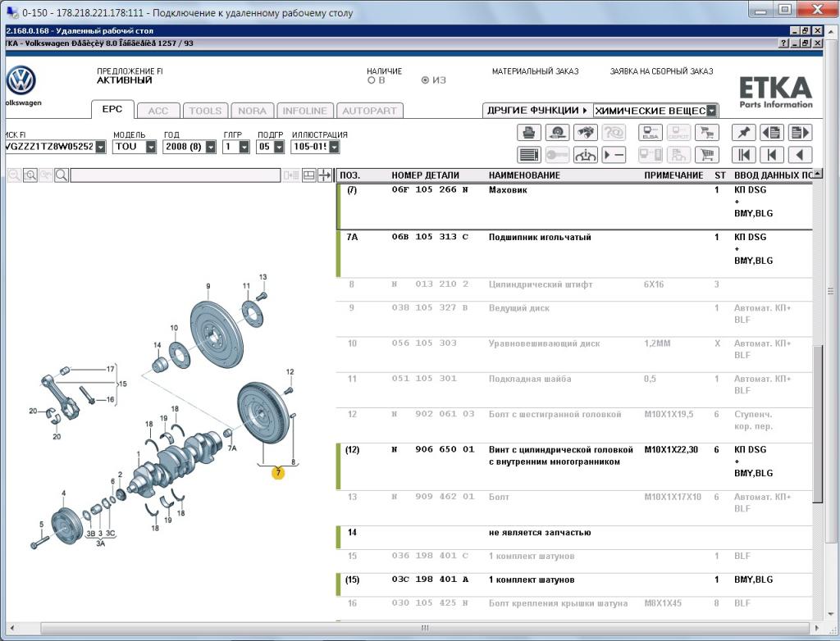Click the МАТЕРИАЛЬНЫЙ ЗАКАЗ label
Screen dimensions: 840x641
[535, 71]
